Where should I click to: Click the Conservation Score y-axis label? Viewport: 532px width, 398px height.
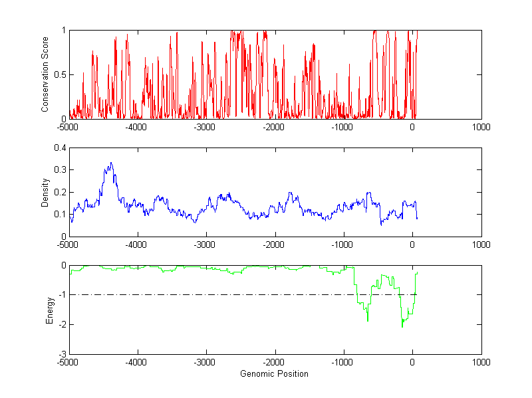click(45, 74)
